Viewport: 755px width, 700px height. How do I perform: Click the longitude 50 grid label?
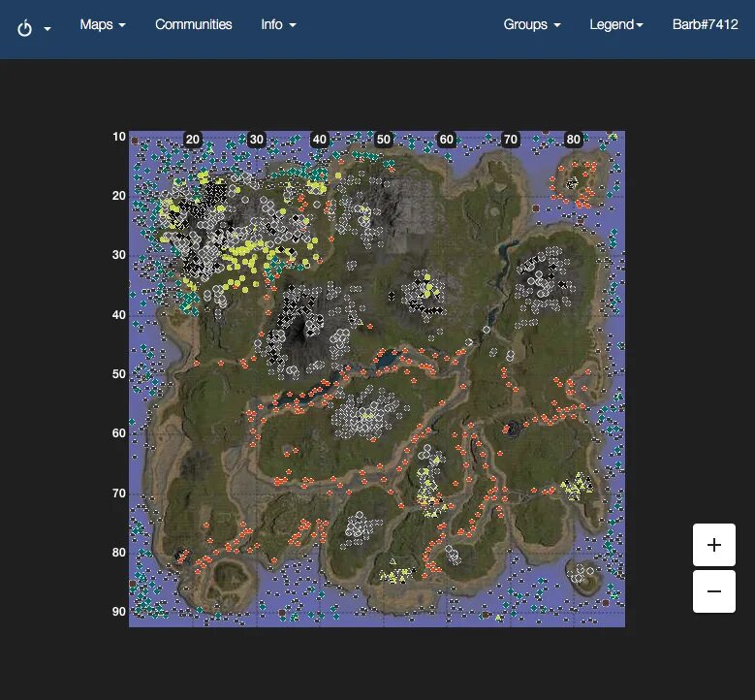tap(383, 140)
